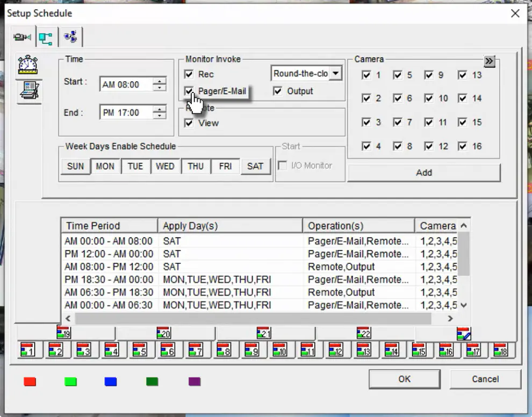
Task: Toggle the SUN weekday button
Action: (x=75, y=166)
